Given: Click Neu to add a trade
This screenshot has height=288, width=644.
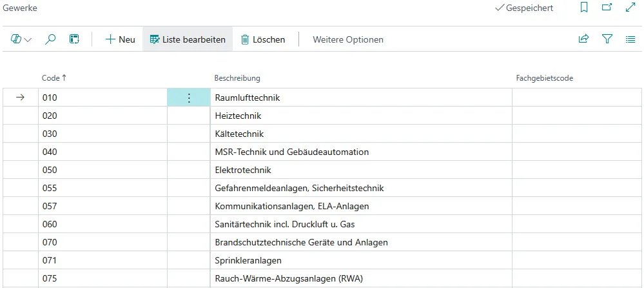Looking at the screenshot, I should click(x=121, y=39).
